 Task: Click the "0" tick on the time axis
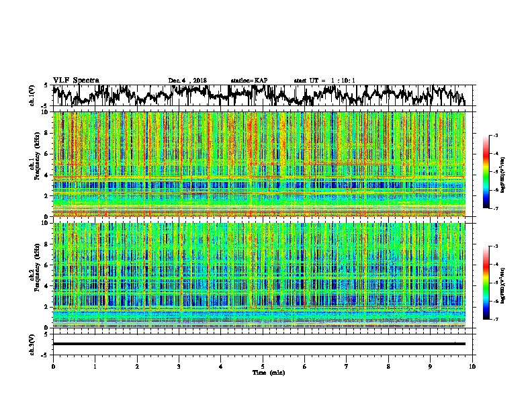click(53, 367)
